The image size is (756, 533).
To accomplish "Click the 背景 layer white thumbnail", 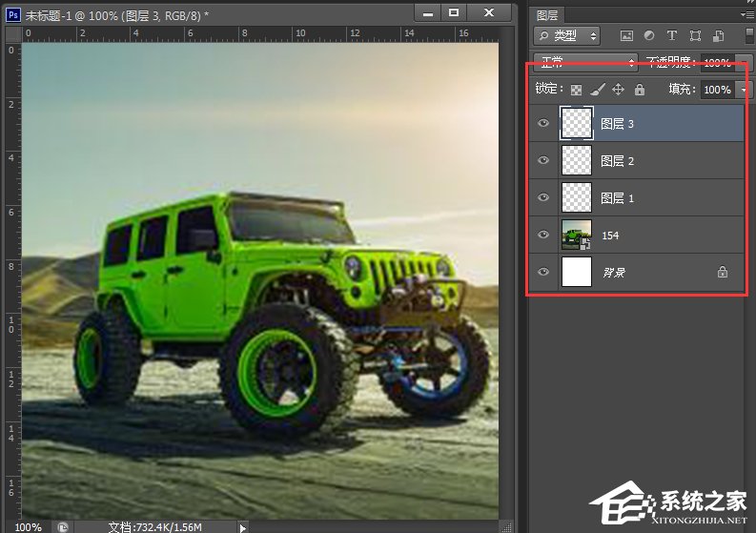I will click(x=577, y=272).
